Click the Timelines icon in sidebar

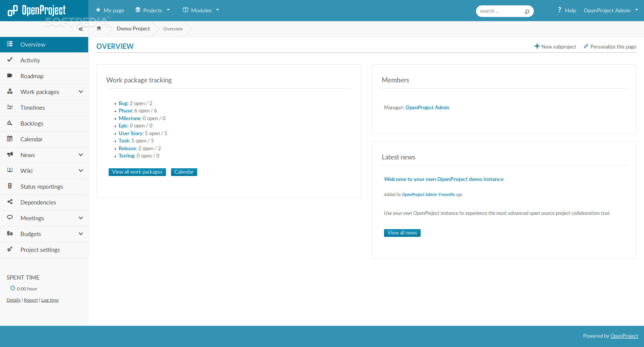(x=10, y=107)
